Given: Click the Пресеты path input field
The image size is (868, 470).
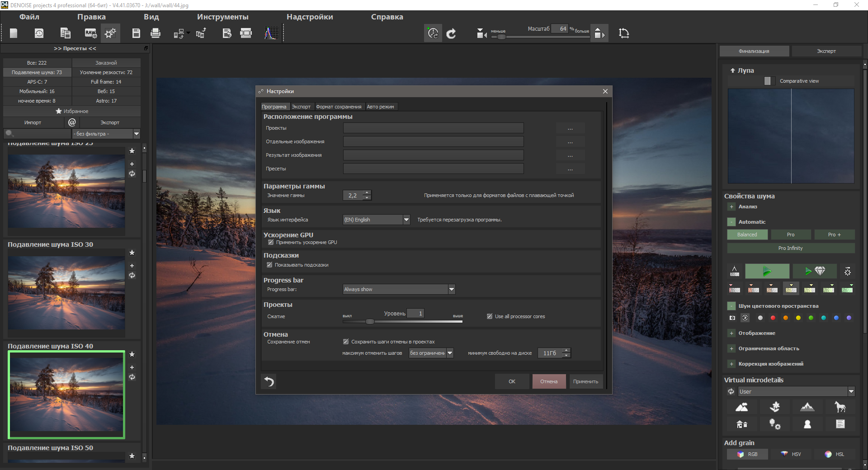Looking at the screenshot, I should (x=433, y=169).
